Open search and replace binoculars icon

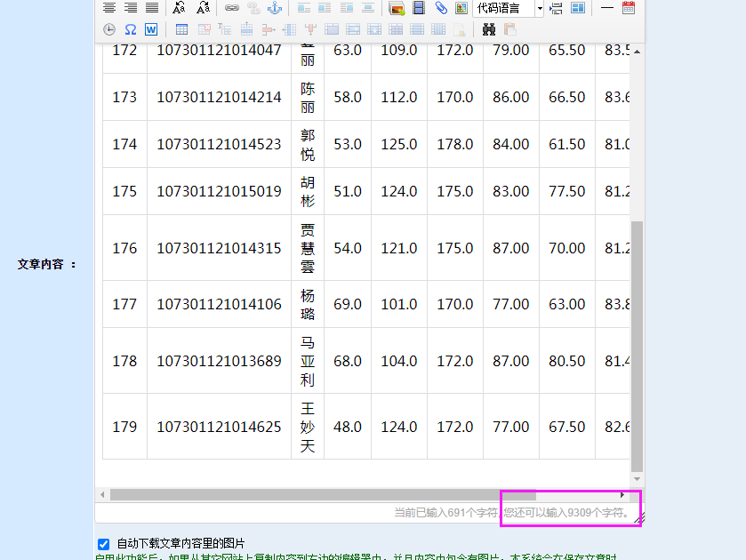tap(489, 29)
